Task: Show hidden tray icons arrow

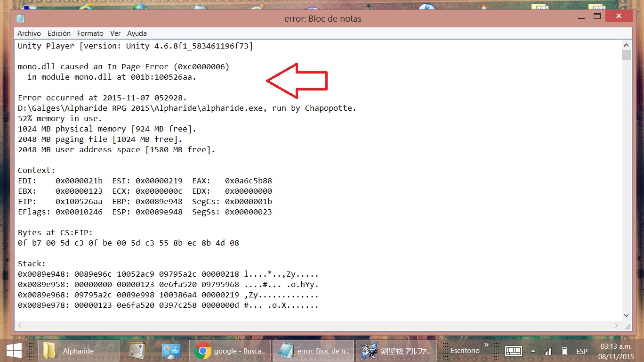Action: coord(533,351)
